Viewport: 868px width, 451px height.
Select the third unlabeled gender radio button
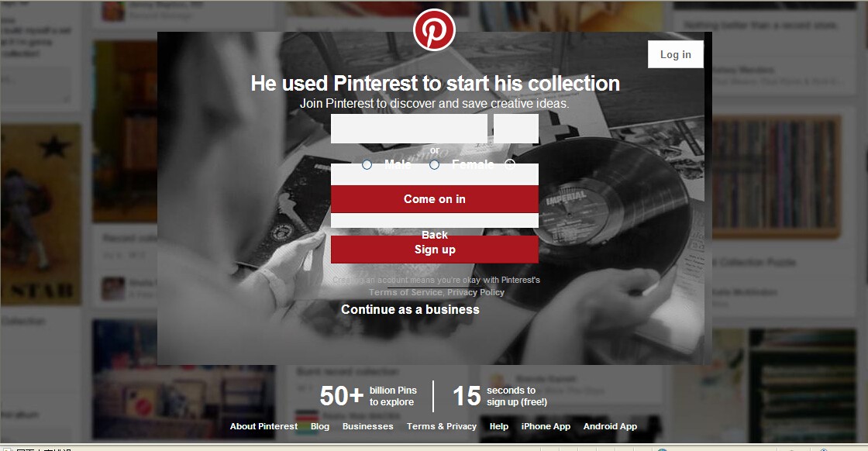[x=510, y=164]
